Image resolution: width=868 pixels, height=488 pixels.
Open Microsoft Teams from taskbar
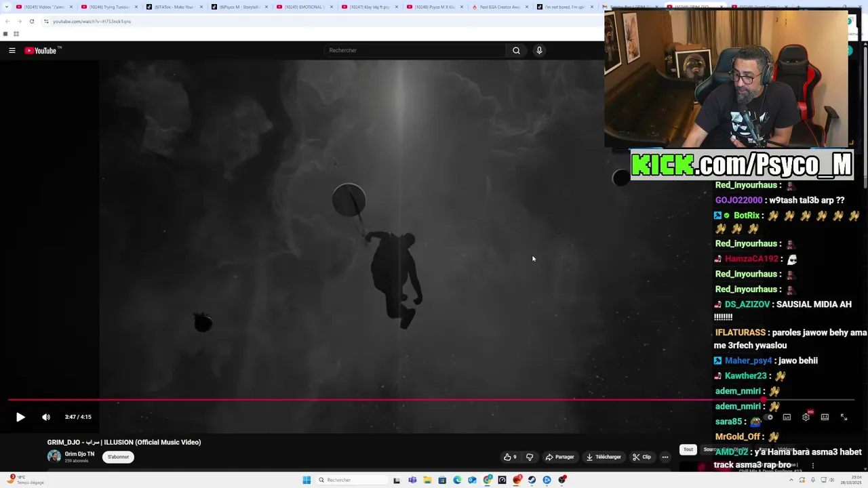(412, 480)
